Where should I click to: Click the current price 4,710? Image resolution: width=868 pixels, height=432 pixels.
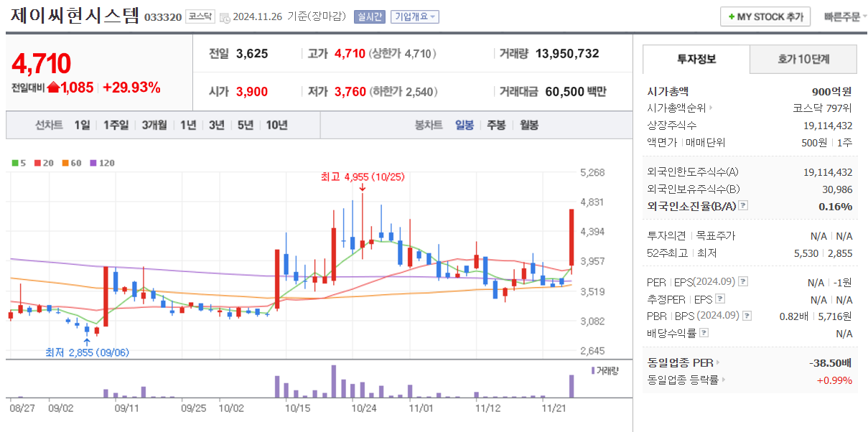pyautogui.click(x=41, y=64)
